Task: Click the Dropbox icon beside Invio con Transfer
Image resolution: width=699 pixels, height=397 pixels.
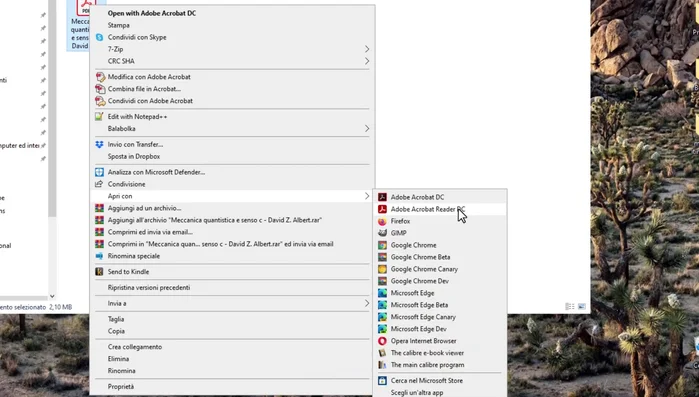Action: (99, 144)
